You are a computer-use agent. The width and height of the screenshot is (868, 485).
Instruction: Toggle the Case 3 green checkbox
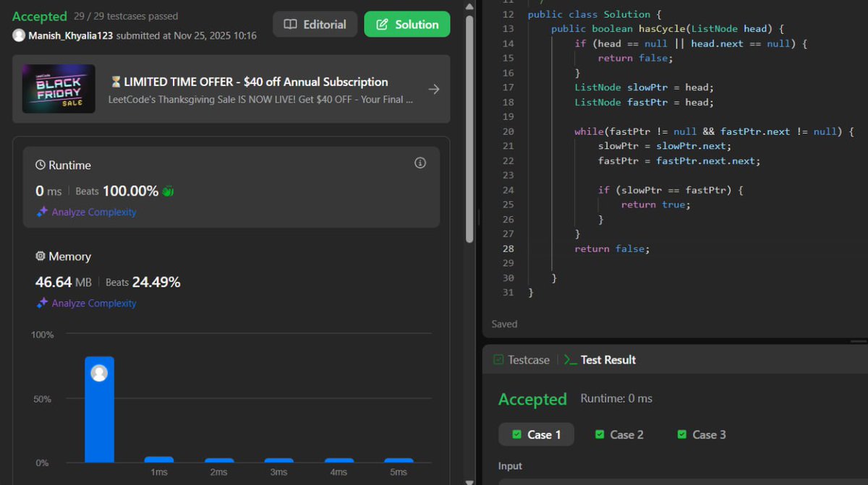pos(681,434)
